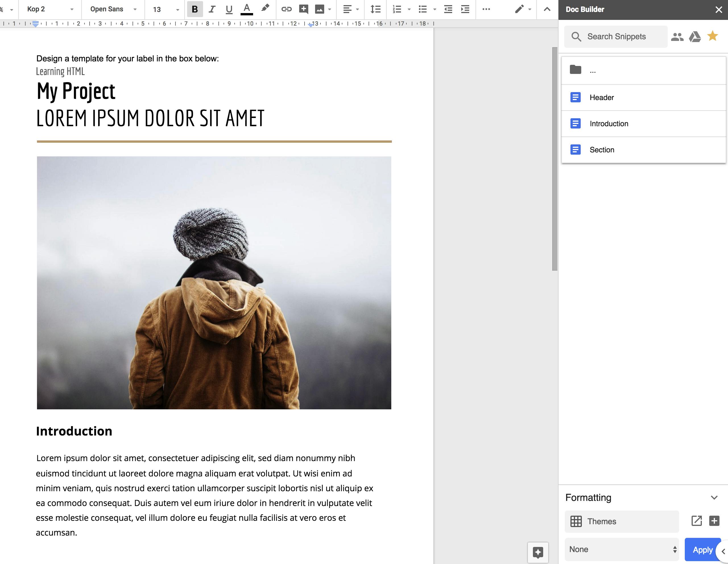Image resolution: width=728 pixels, height=564 pixels.
Task: Insert a link using the link icon
Action: [x=286, y=9]
